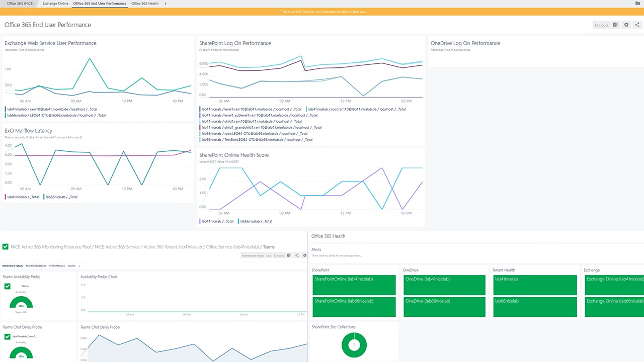Toggle the lab66nicelab Mailflow Latency legend series
This screenshot has height=362, width=644.
[x=61, y=197]
